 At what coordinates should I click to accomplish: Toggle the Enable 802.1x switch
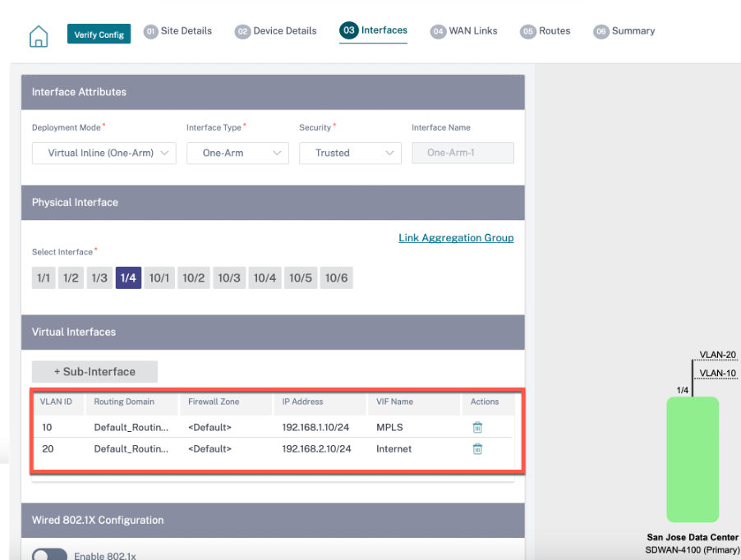[x=49, y=555]
